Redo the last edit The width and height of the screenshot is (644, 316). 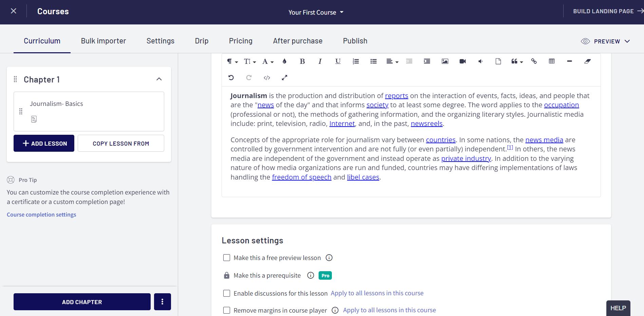(249, 78)
